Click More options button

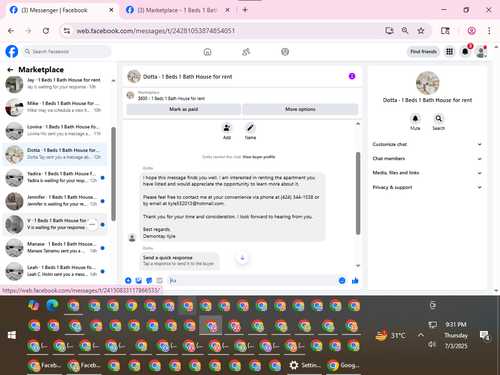pyautogui.click(x=300, y=109)
